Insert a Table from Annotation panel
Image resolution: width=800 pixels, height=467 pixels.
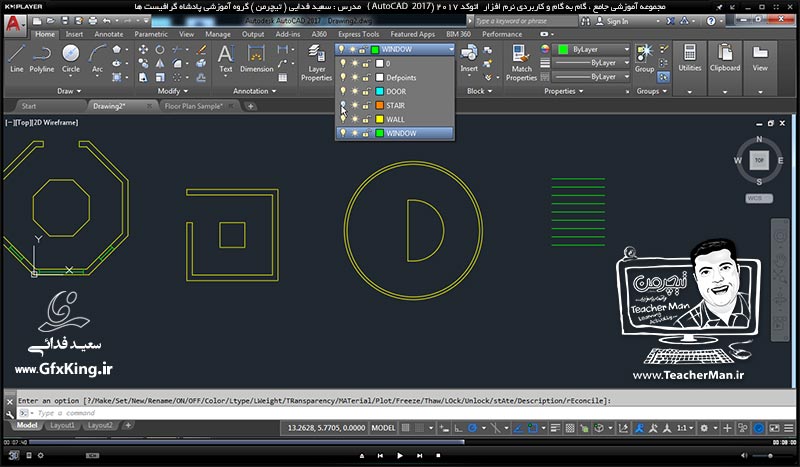(282, 78)
